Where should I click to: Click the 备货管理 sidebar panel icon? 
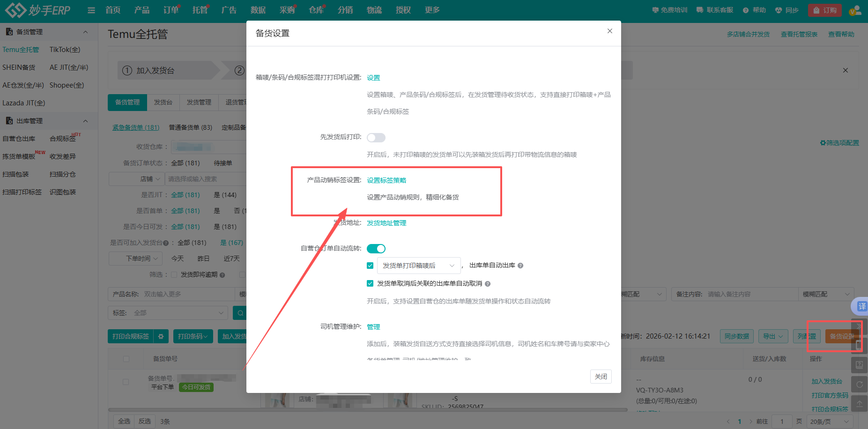point(9,31)
